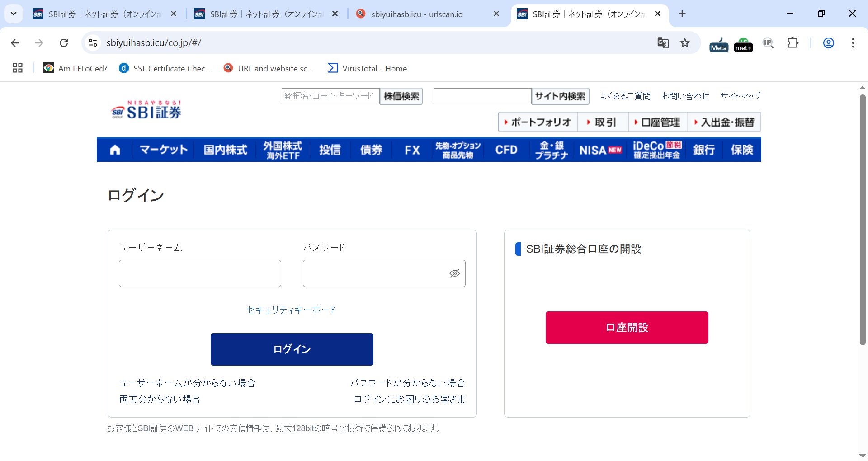868x461 pixels.
Task: Click the サイト内検索 button
Action: click(560, 96)
